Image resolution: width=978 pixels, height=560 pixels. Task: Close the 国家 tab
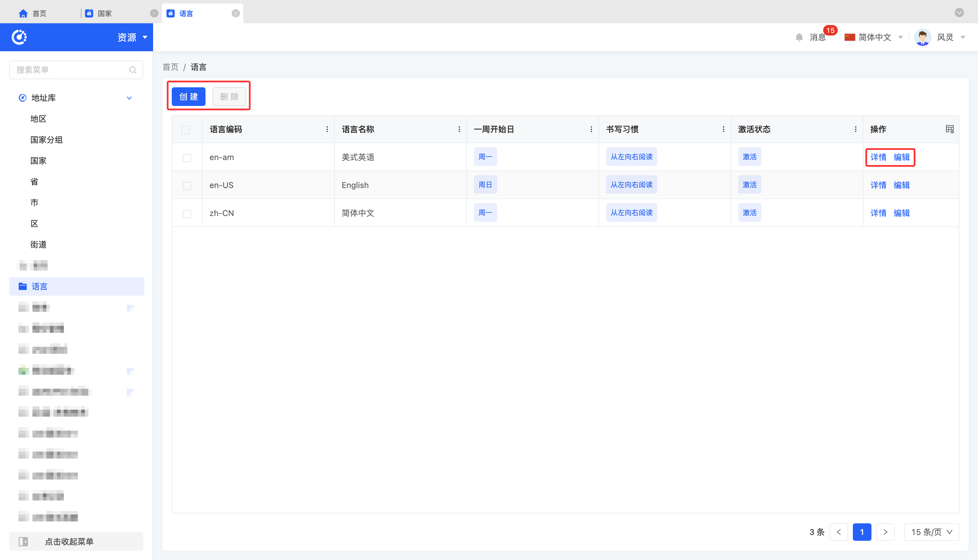point(154,13)
